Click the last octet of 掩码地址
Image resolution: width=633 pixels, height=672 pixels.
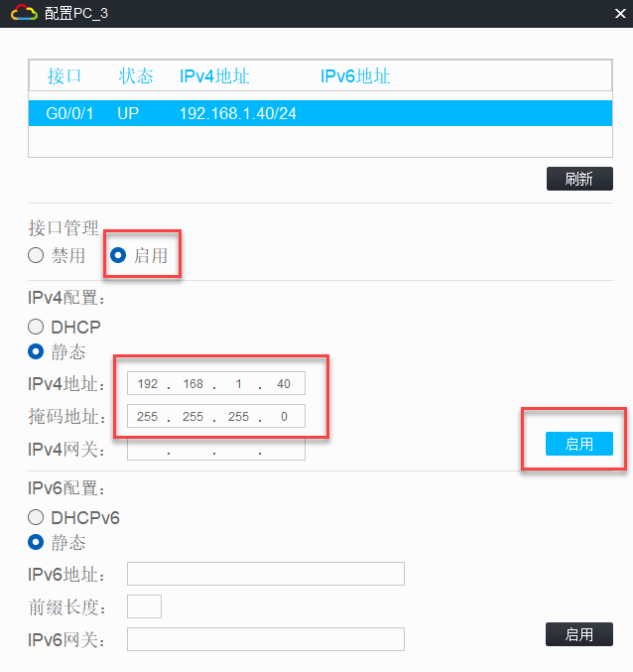284,417
